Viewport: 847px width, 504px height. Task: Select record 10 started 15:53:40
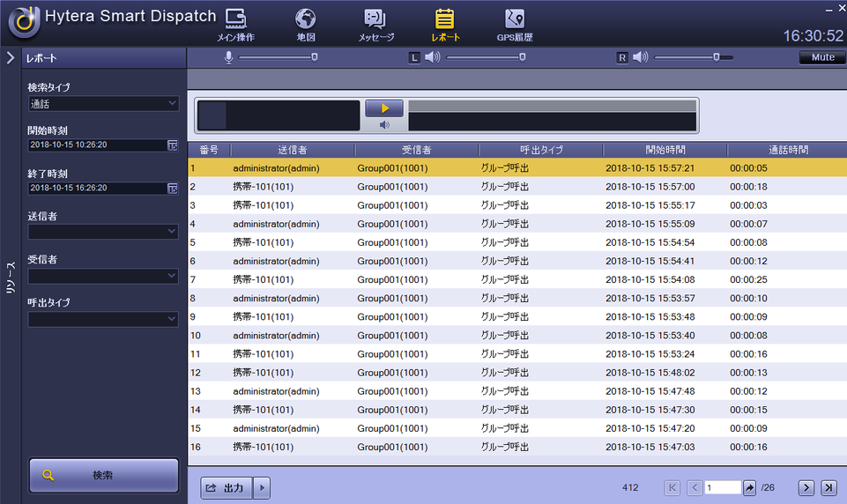coord(517,336)
